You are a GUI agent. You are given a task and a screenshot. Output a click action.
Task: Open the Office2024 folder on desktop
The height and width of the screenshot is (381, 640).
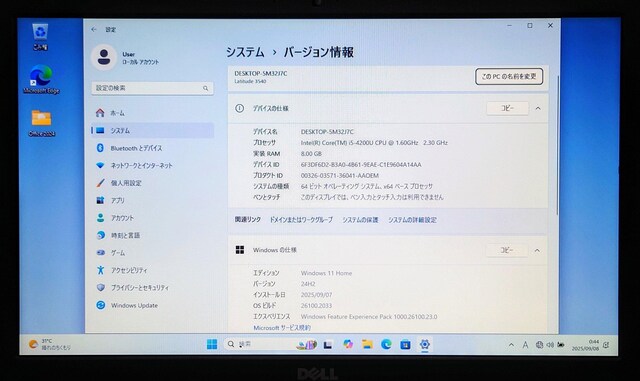[x=41, y=123]
